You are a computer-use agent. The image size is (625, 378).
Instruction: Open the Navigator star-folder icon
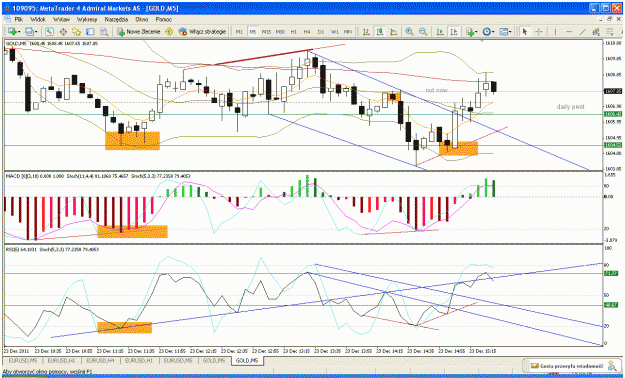77,32
